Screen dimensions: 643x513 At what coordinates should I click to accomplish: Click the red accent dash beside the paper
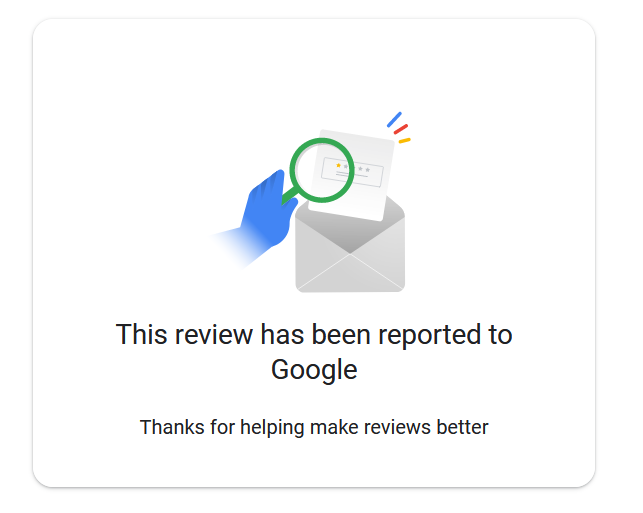coord(401,129)
